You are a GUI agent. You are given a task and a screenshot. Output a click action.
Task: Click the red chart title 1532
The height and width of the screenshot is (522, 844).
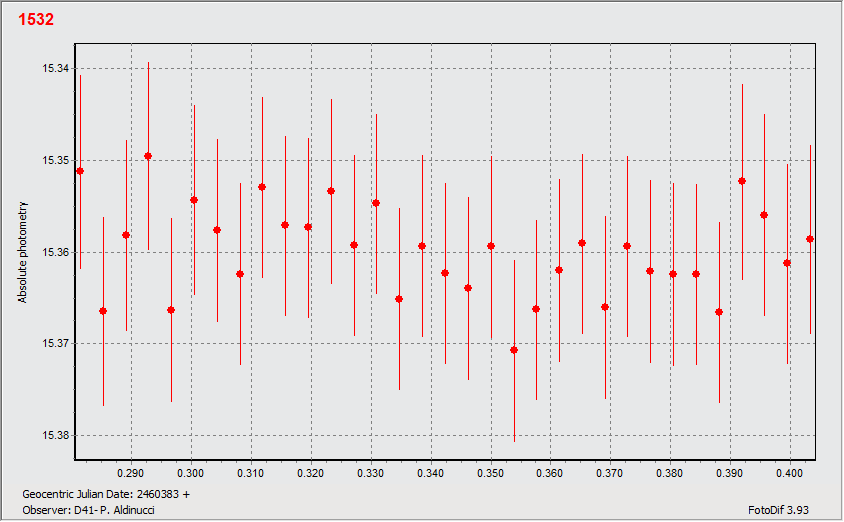pyautogui.click(x=36, y=19)
